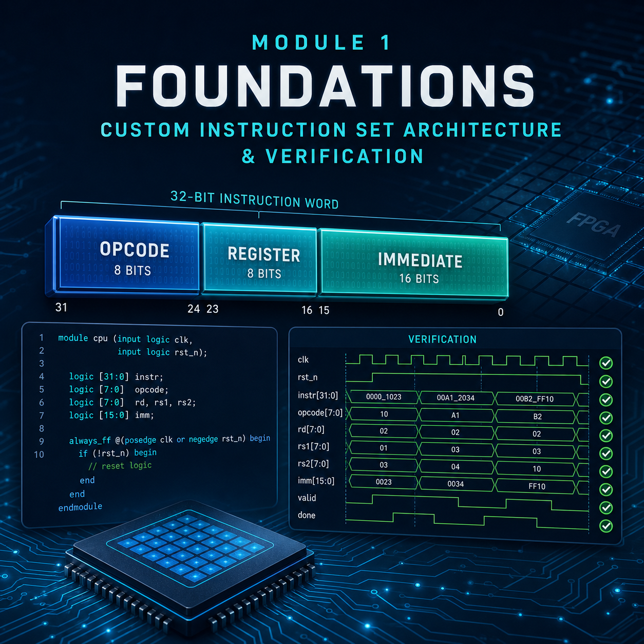This screenshot has width=644, height=644.
Task: Click the checkmark icon for the opcode[7:0] row
Action: [x=606, y=418]
